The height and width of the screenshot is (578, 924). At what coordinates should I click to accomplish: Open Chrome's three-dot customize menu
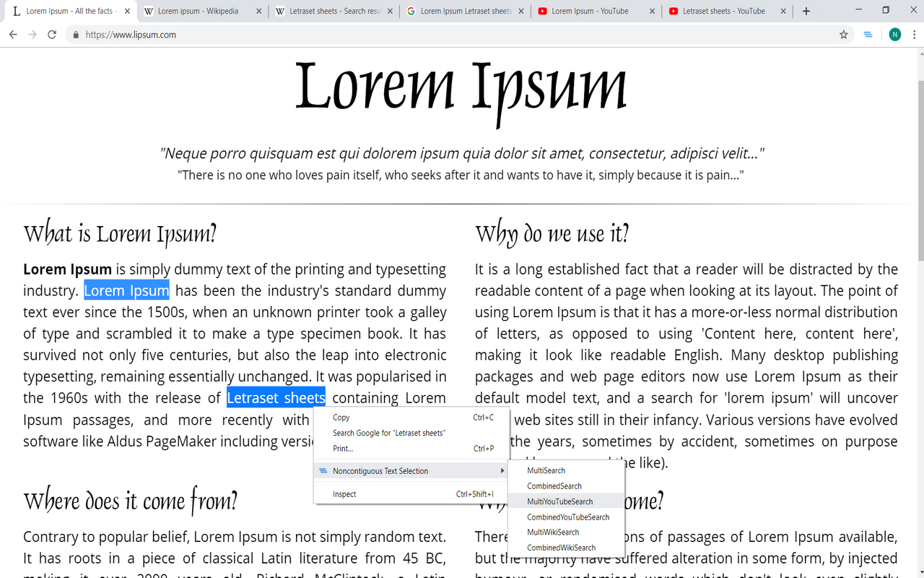click(x=915, y=34)
